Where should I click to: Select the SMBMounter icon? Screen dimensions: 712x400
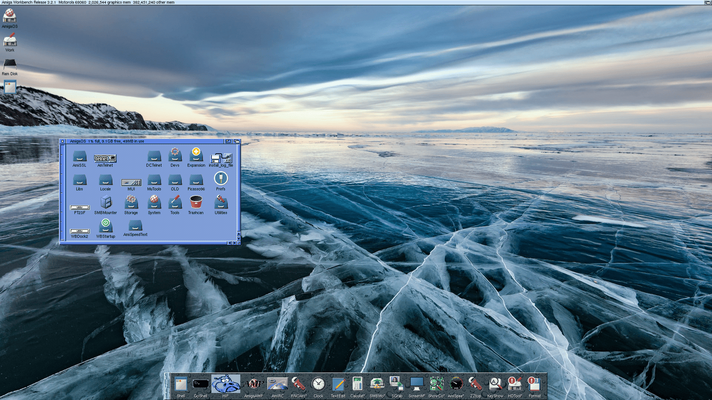click(x=105, y=202)
